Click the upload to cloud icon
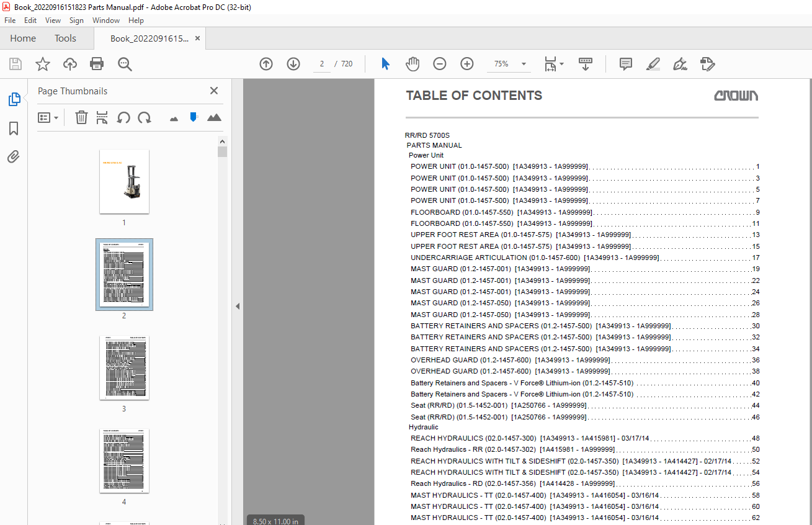 click(70, 64)
